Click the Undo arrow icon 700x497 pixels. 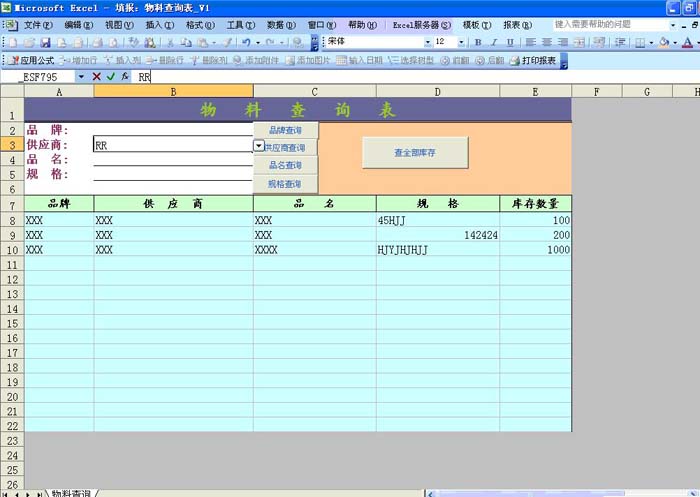point(245,42)
